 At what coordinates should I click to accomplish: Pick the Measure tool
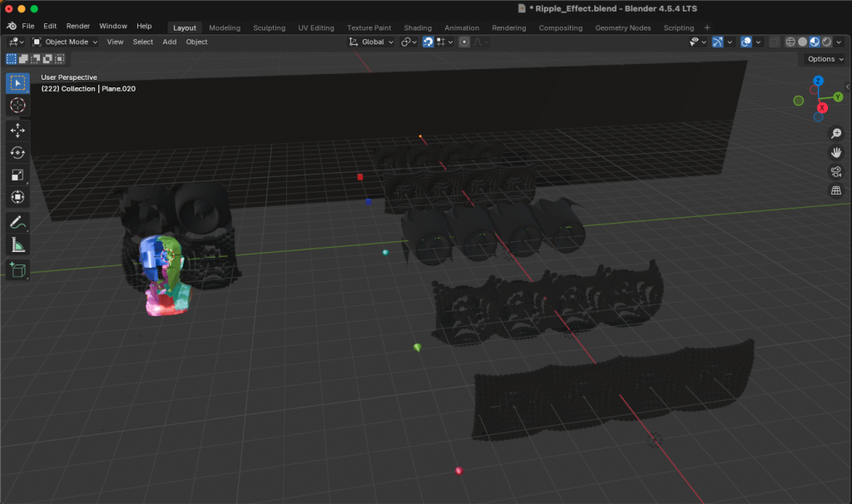click(x=17, y=245)
